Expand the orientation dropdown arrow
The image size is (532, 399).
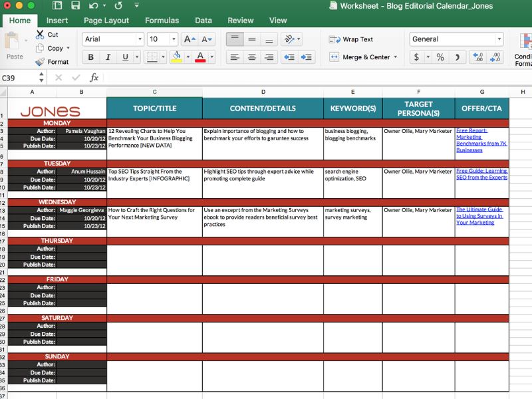299,39
